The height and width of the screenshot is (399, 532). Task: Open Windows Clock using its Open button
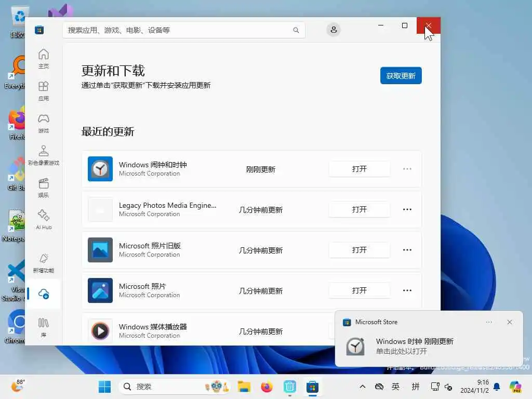tap(360, 169)
